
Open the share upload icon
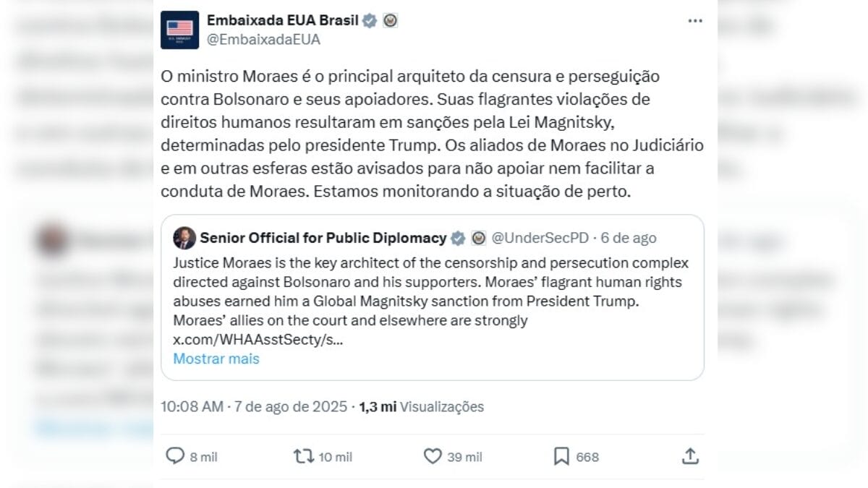click(690, 456)
